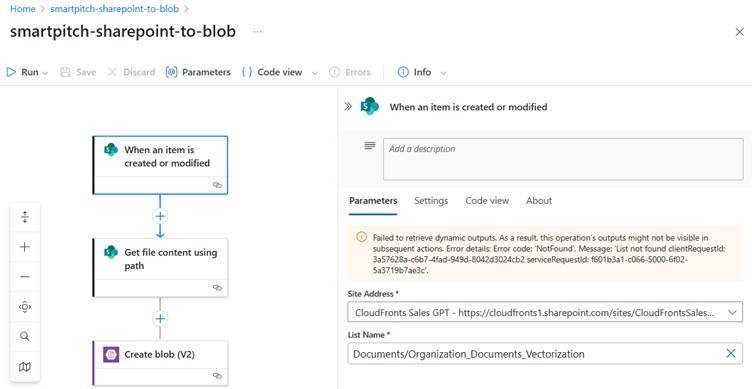The height and width of the screenshot is (389, 752).
Task: Click the zoom out minus icon on canvas toolbar
Action: pyautogui.click(x=24, y=277)
